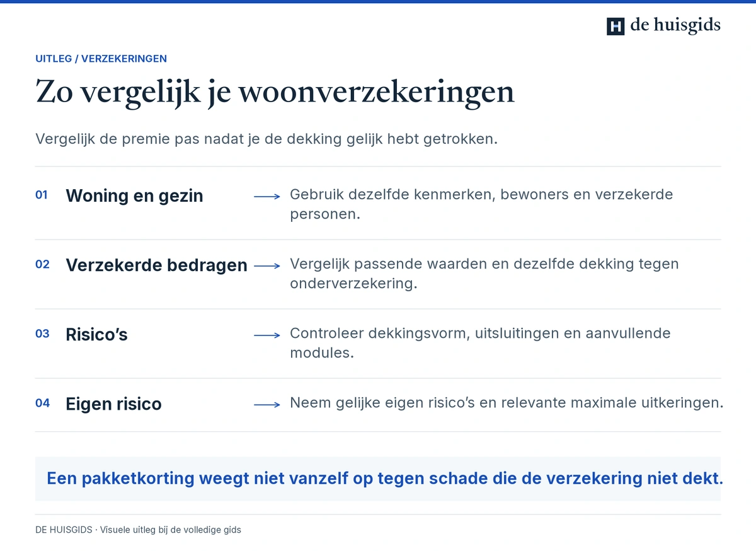Click the text 'Neem gelijke eigen risico's'

coord(507,402)
